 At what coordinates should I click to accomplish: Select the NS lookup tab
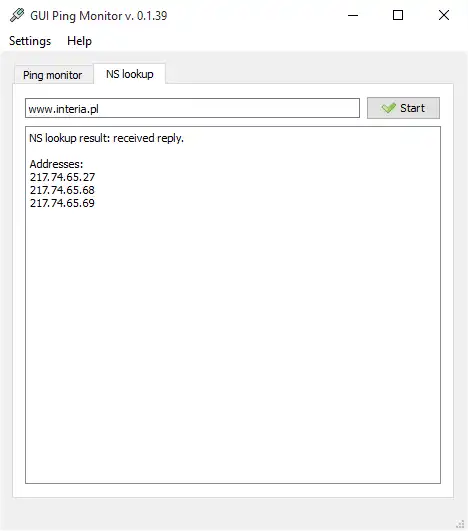130,74
